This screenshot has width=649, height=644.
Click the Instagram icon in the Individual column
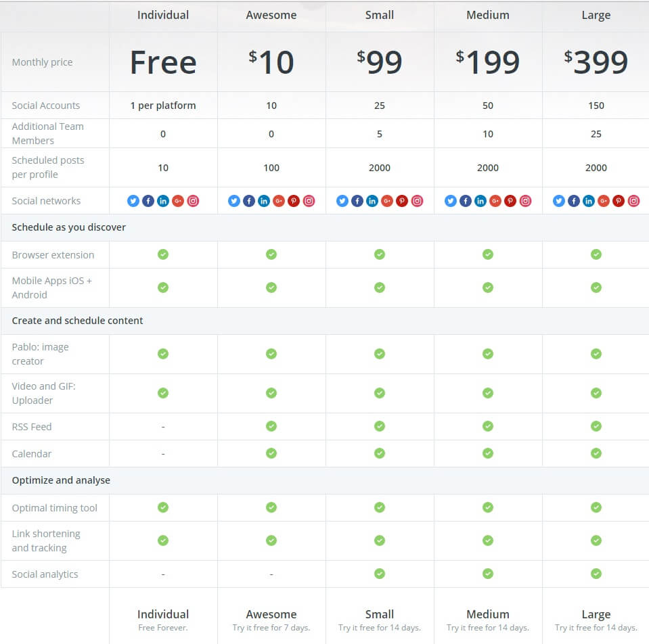(x=193, y=201)
